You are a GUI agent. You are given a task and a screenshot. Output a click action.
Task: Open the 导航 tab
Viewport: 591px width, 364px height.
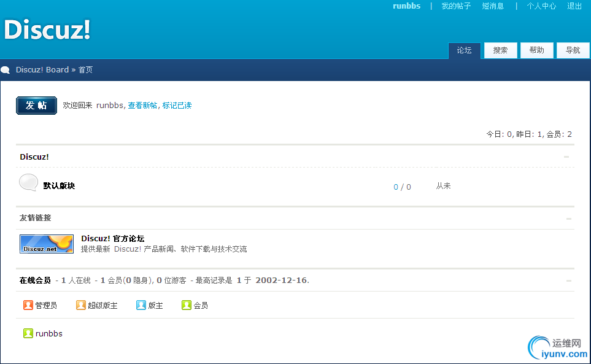coord(573,50)
